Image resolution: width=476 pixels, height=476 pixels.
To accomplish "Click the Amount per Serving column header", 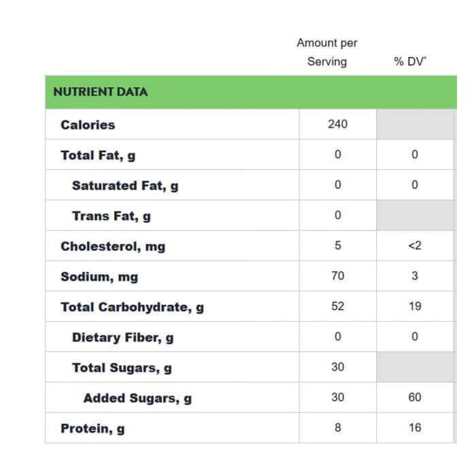I will coord(327,52).
